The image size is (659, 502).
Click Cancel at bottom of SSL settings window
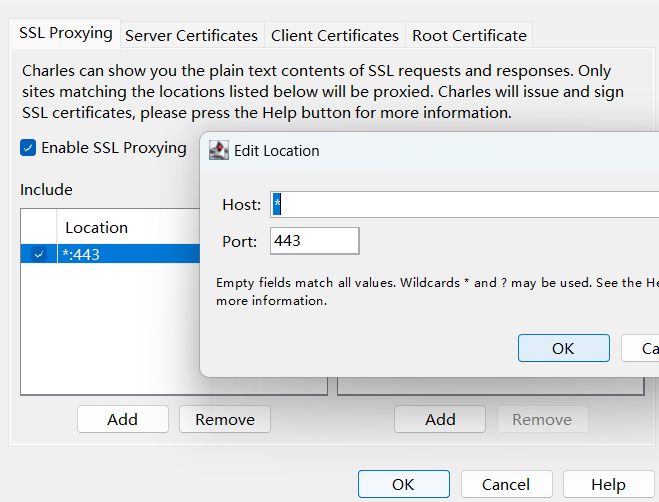[x=505, y=484]
